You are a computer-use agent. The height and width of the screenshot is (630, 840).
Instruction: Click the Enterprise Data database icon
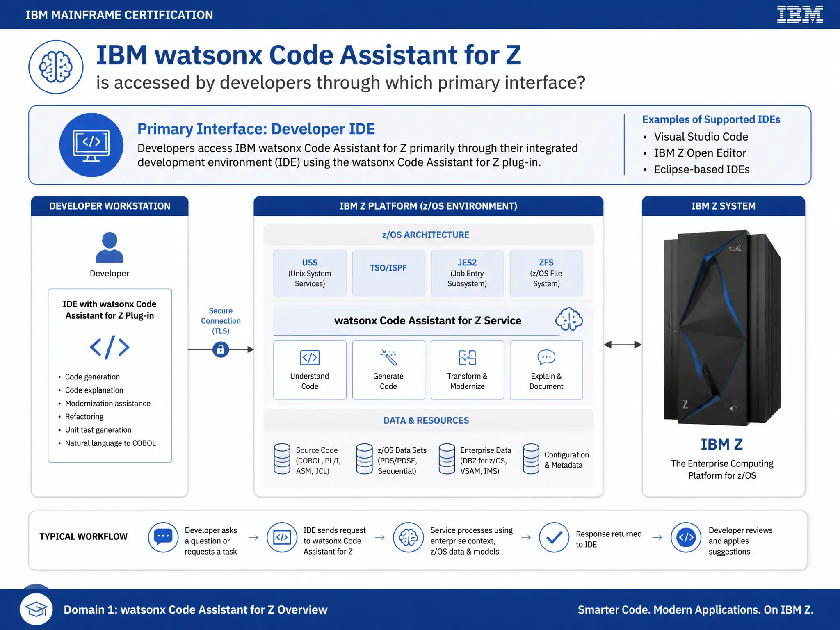(447, 459)
